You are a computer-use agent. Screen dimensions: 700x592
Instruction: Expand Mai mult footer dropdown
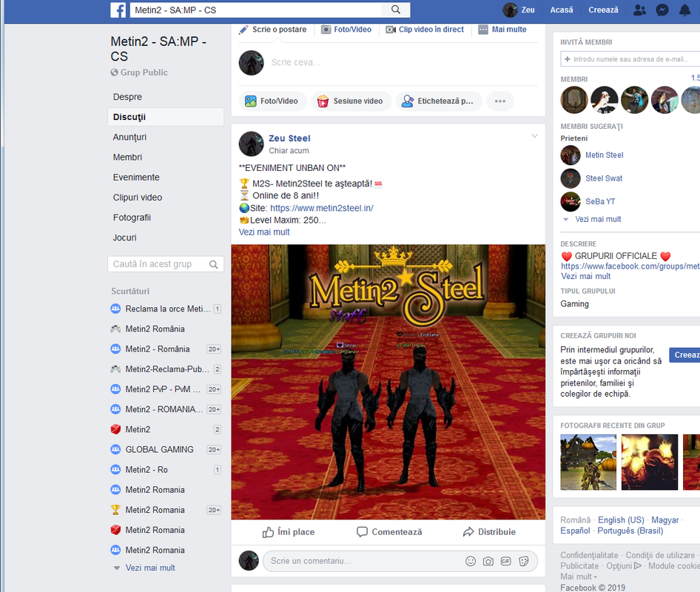click(579, 576)
